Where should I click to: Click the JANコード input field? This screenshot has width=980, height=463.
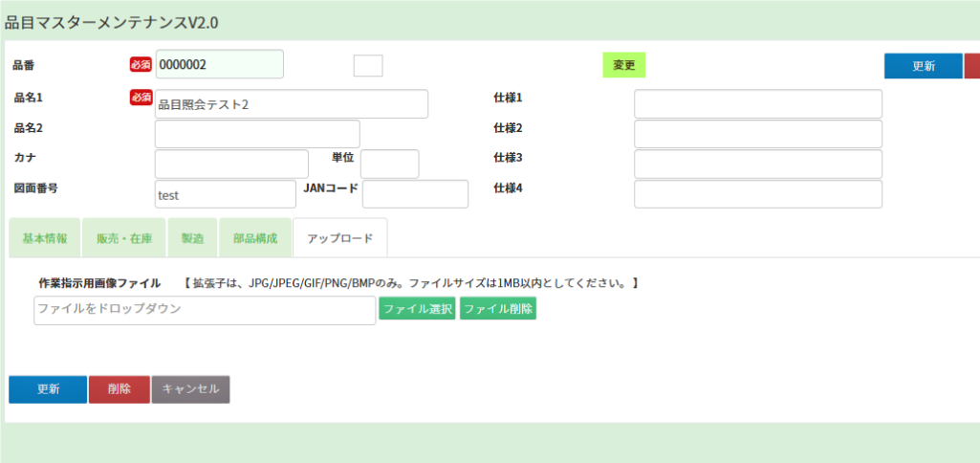point(415,194)
